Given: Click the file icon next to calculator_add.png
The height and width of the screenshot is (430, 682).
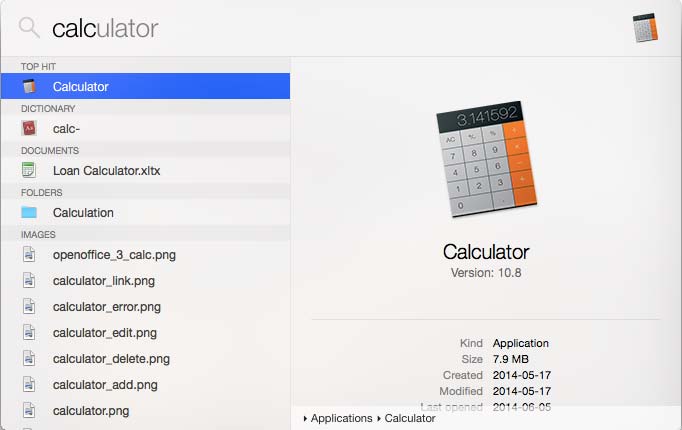Looking at the screenshot, I should [x=29, y=384].
